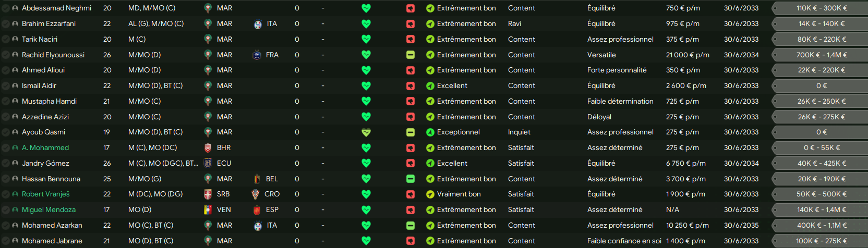Open the Miguel Mendoza player link
868x248 pixels.
tap(49, 210)
